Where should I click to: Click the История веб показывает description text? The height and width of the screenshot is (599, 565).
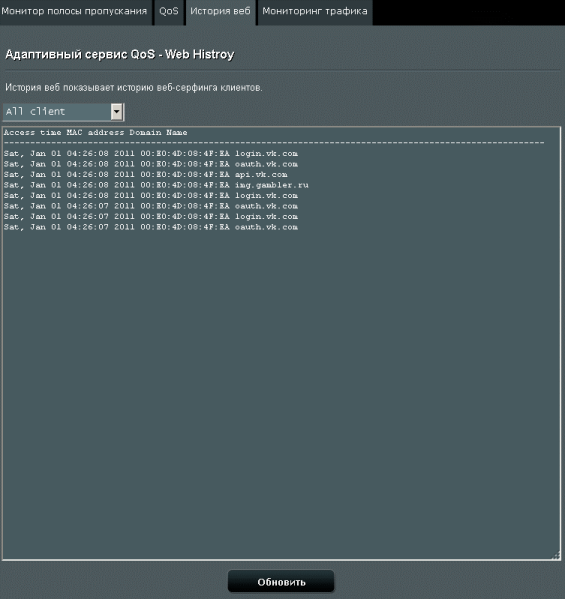click(x=134, y=87)
